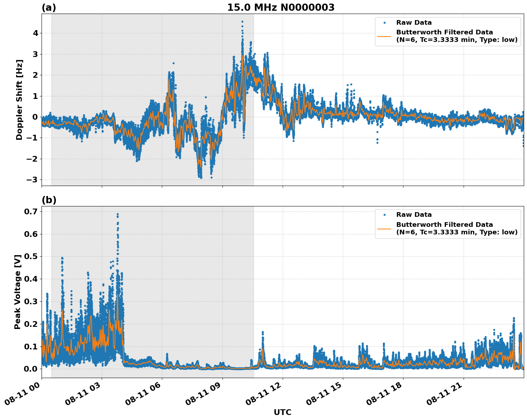Viewport: 527px width, 420px height.
Task: Click the title 15.0 MHz N0000003
Action: (x=282, y=6)
